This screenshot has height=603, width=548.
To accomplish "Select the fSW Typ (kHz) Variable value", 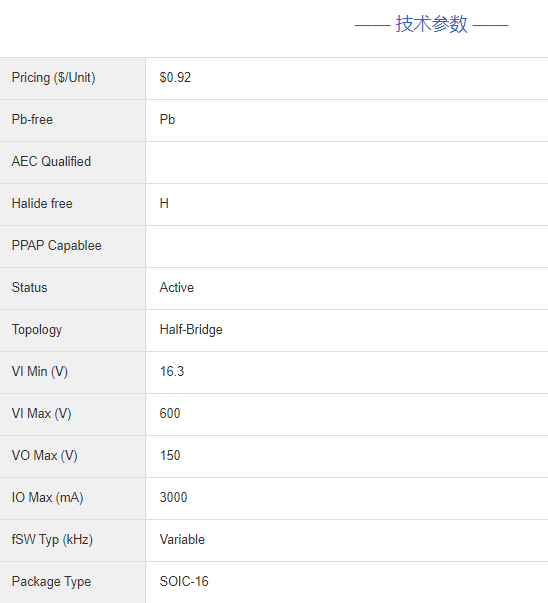I will pyautogui.click(x=182, y=540).
